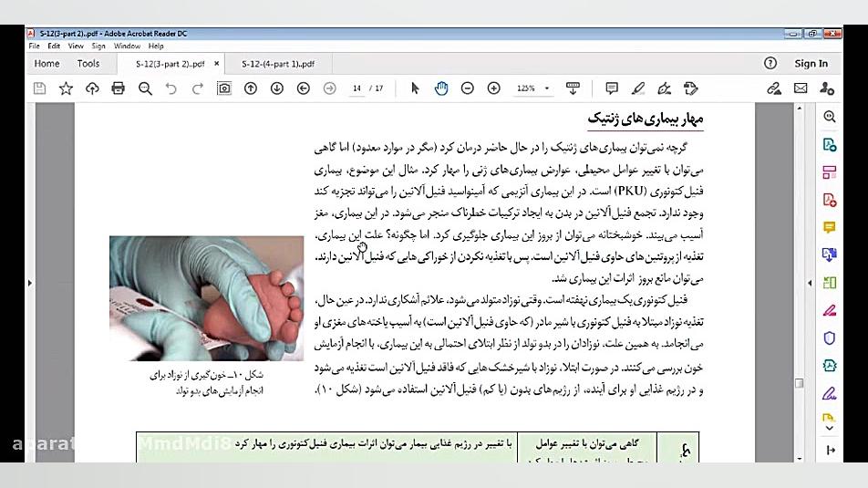
Task: Collapse the right tools pane arrow
Action: [x=810, y=283]
